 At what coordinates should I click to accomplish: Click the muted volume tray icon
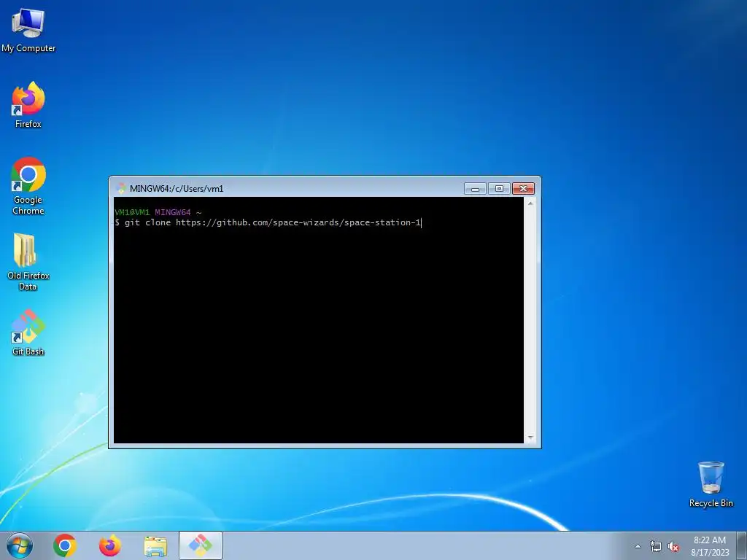coord(673,547)
